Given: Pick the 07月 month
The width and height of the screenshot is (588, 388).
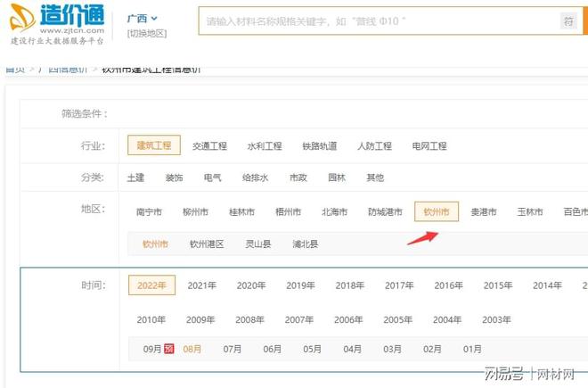Looking at the screenshot, I should click(233, 350).
